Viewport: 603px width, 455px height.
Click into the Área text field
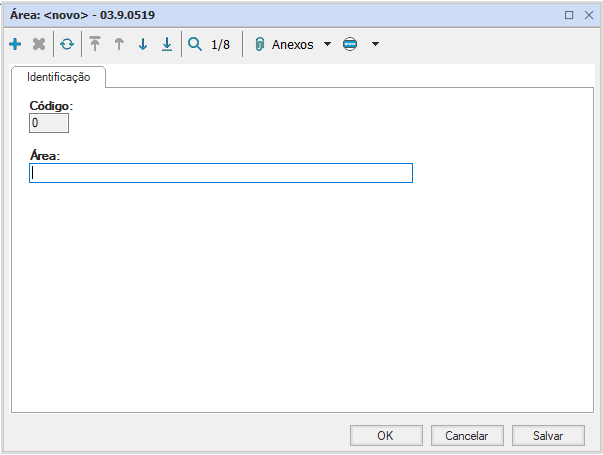pyautogui.click(x=221, y=173)
